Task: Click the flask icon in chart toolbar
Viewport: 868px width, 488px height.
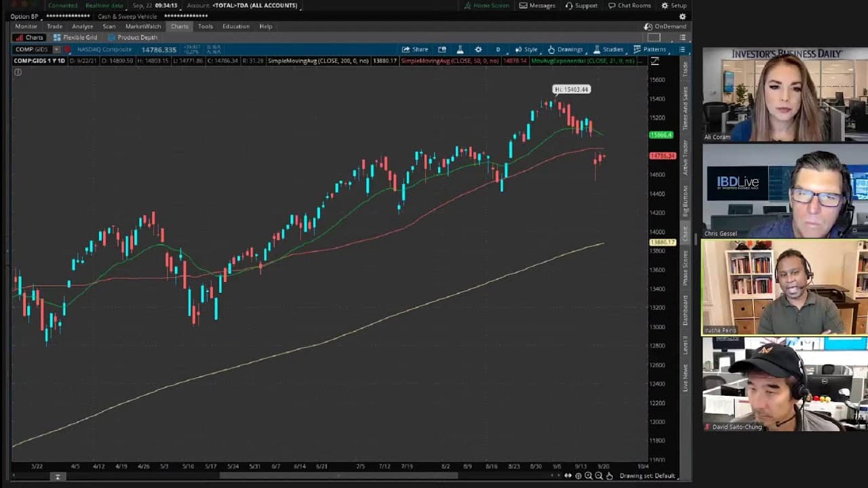Action: pyautogui.click(x=460, y=49)
